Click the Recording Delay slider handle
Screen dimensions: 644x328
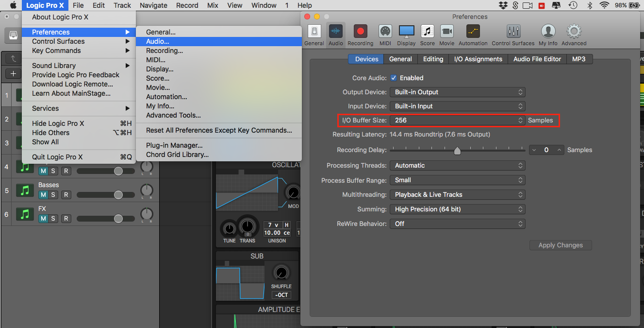pos(457,151)
